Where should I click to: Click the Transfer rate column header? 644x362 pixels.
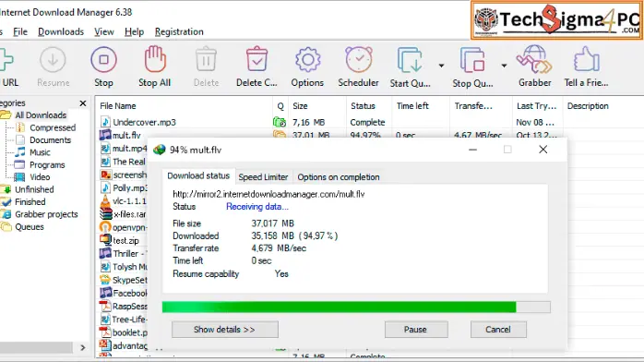point(473,106)
